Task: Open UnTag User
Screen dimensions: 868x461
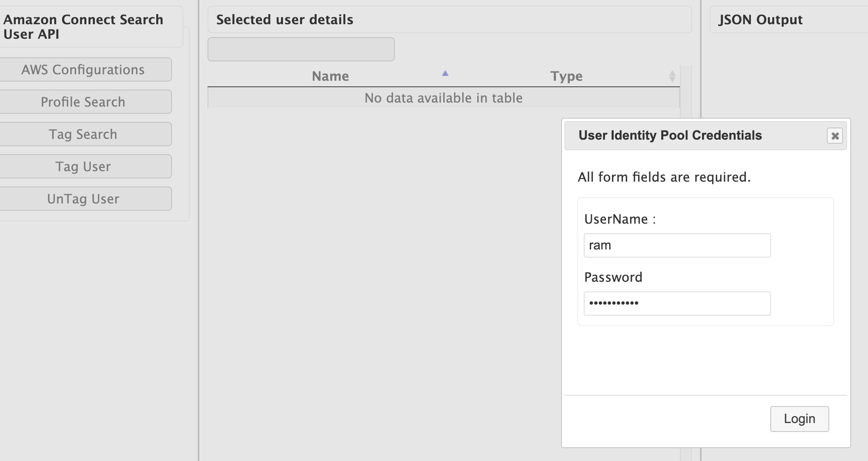Action: pyautogui.click(x=86, y=199)
